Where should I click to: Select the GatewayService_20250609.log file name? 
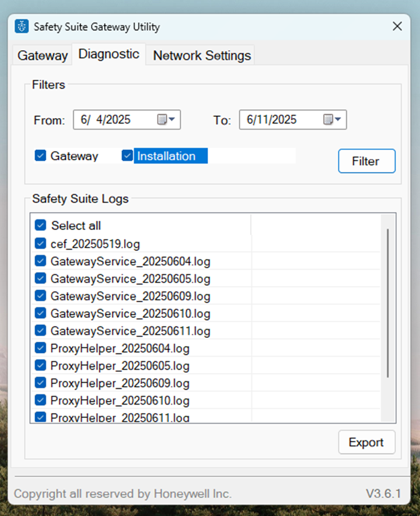click(x=131, y=297)
